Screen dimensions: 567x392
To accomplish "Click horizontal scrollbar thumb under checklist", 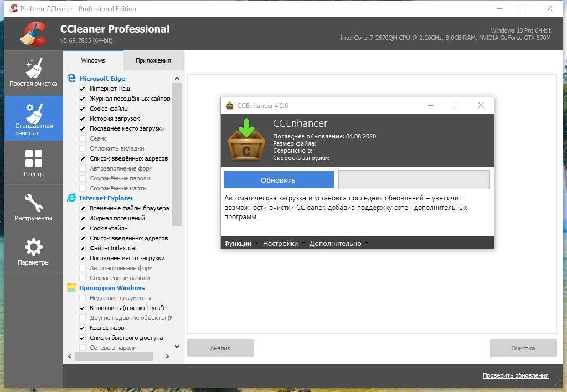I will (114, 356).
